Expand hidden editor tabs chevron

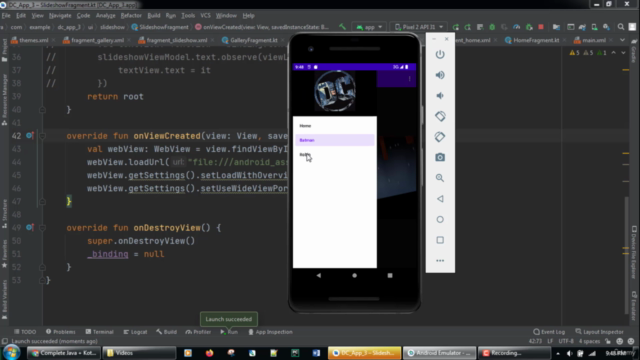pyautogui.click(x=622, y=40)
